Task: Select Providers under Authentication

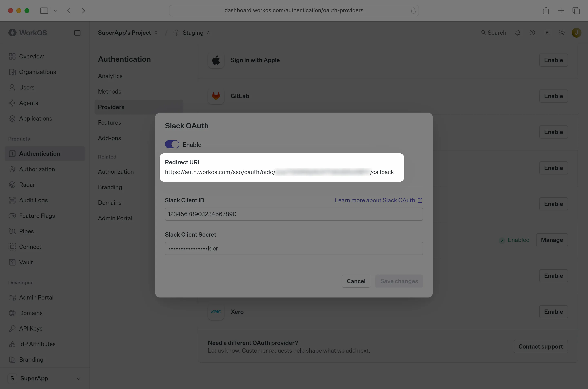Action: point(139,107)
